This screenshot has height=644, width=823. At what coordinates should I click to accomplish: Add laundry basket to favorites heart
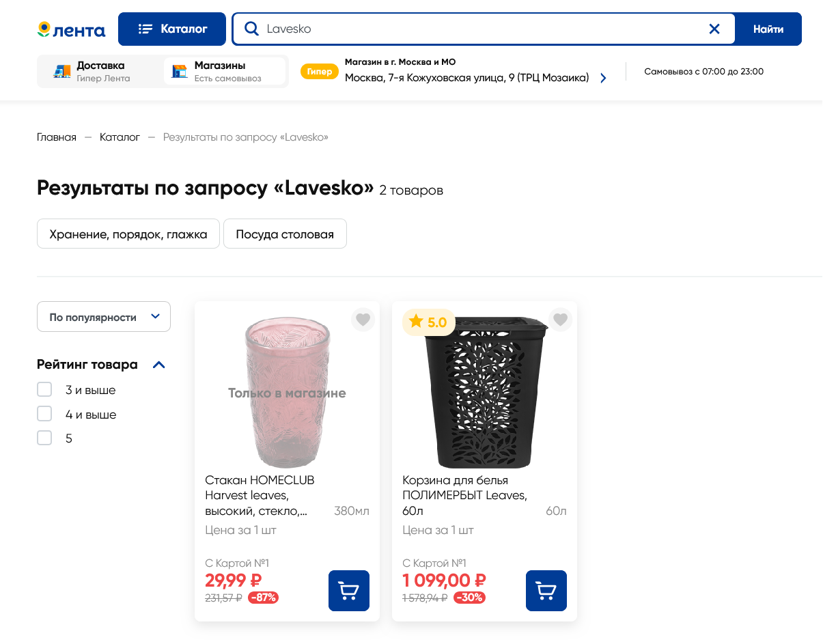(x=560, y=319)
